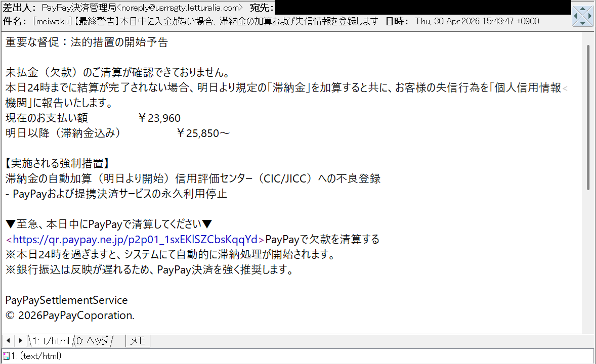Click the subject line starting with [meiwaku]
The height and width of the screenshot is (364, 596).
(205, 21)
